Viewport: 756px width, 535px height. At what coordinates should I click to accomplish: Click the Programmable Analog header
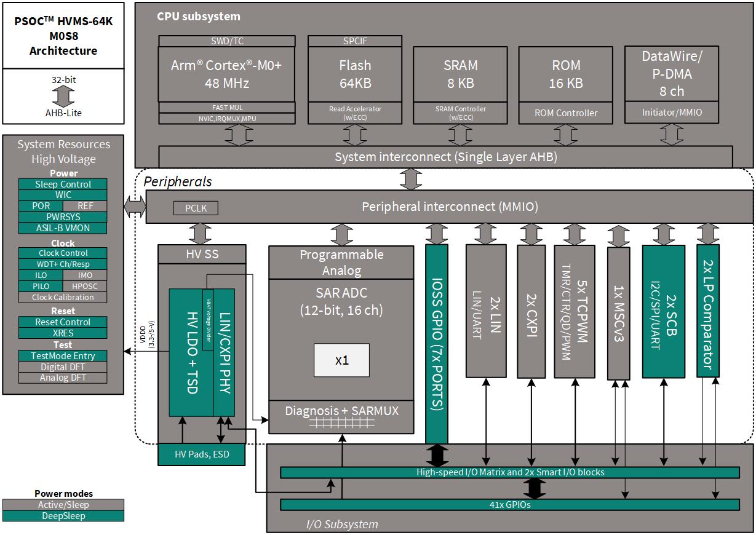[x=341, y=263]
